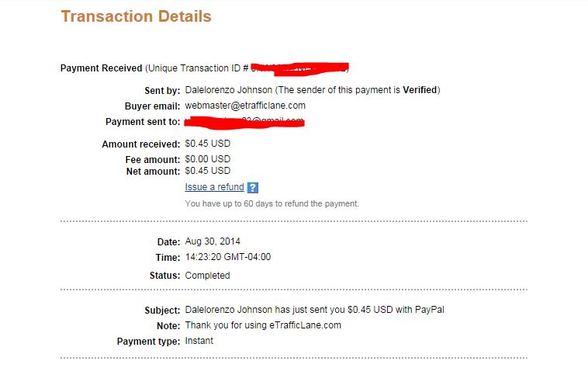The image size is (588, 375).
Task: Click the Issue a refund link
Action: point(214,187)
